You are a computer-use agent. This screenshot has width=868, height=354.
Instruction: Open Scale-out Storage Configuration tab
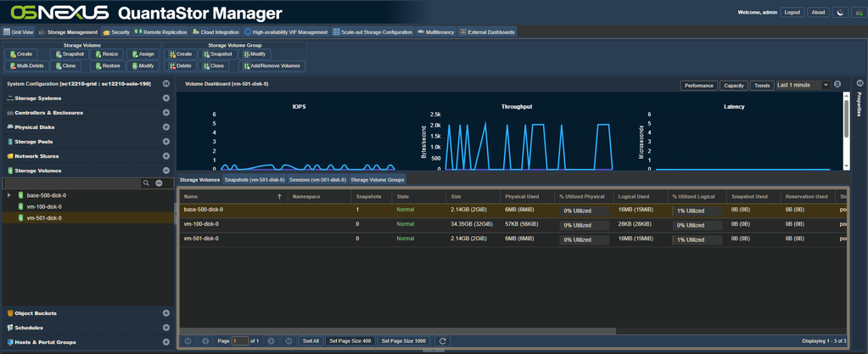click(372, 32)
